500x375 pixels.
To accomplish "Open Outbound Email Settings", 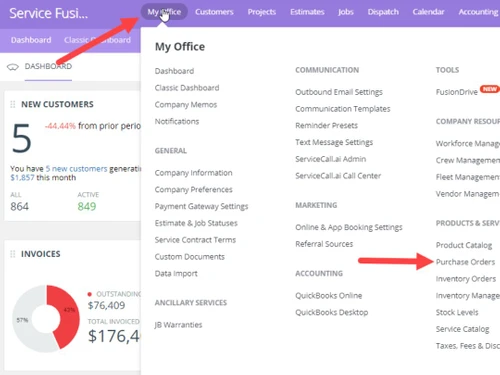I will [x=339, y=92].
